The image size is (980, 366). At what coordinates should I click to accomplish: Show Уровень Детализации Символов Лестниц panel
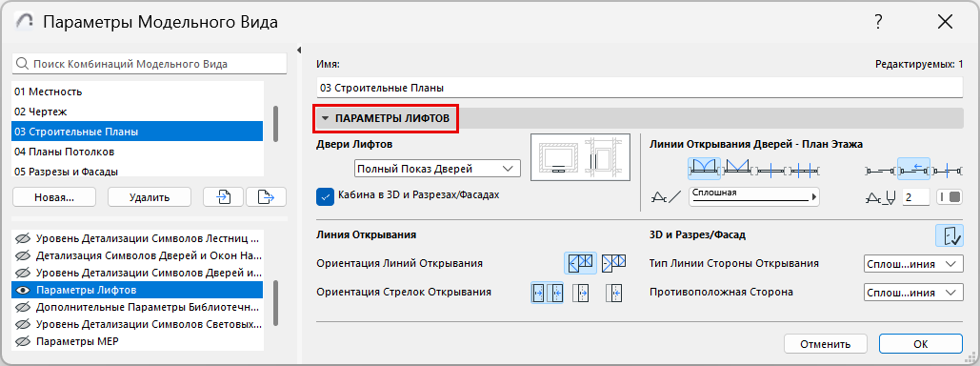[23, 238]
